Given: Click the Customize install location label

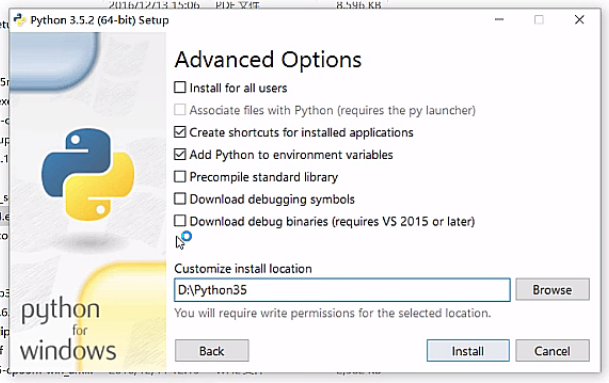Looking at the screenshot, I should (x=243, y=268).
